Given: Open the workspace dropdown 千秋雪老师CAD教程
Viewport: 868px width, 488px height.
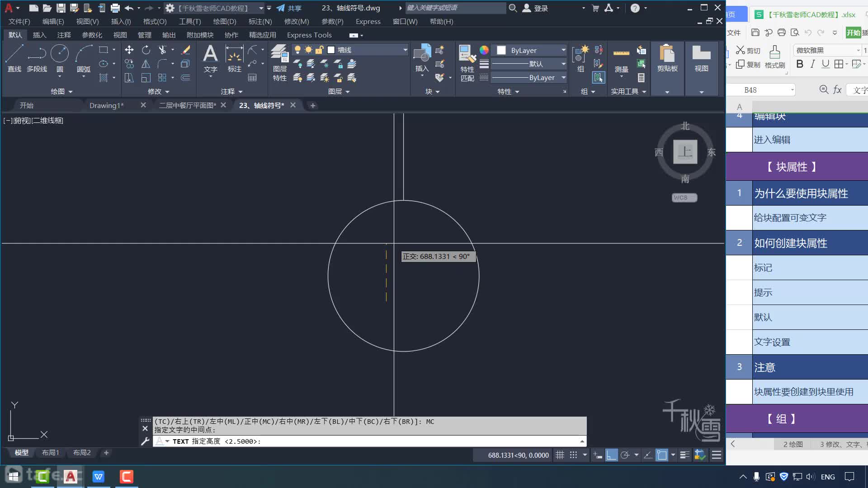Looking at the screenshot, I should [x=261, y=8].
